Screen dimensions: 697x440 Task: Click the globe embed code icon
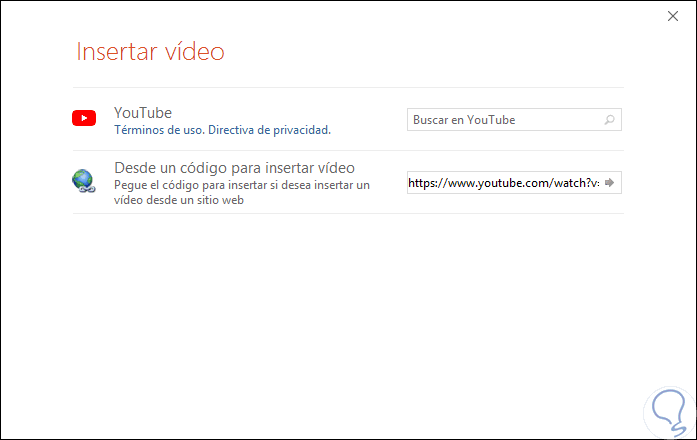(84, 181)
